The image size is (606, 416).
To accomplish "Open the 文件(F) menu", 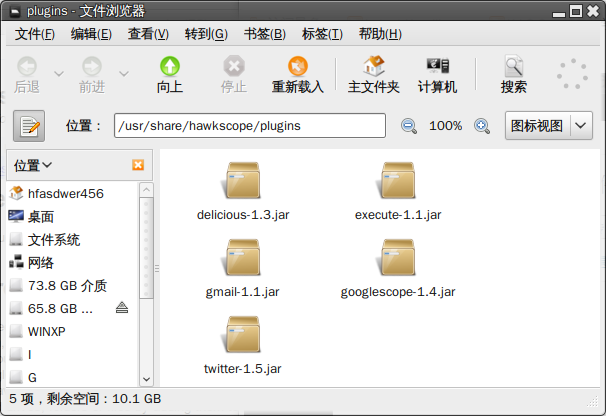I will tap(35, 34).
